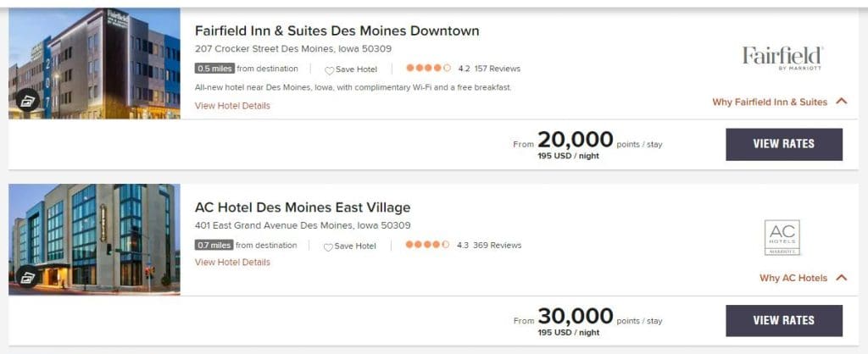Collapse Why AC Hotels chevron
This screenshot has height=354, width=868.
(x=842, y=278)
